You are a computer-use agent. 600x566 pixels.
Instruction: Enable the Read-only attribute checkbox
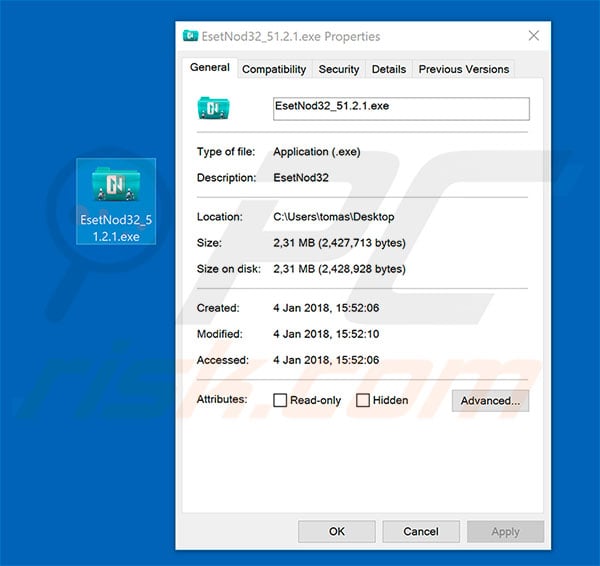pyautogui.click(x=280, y=400)
